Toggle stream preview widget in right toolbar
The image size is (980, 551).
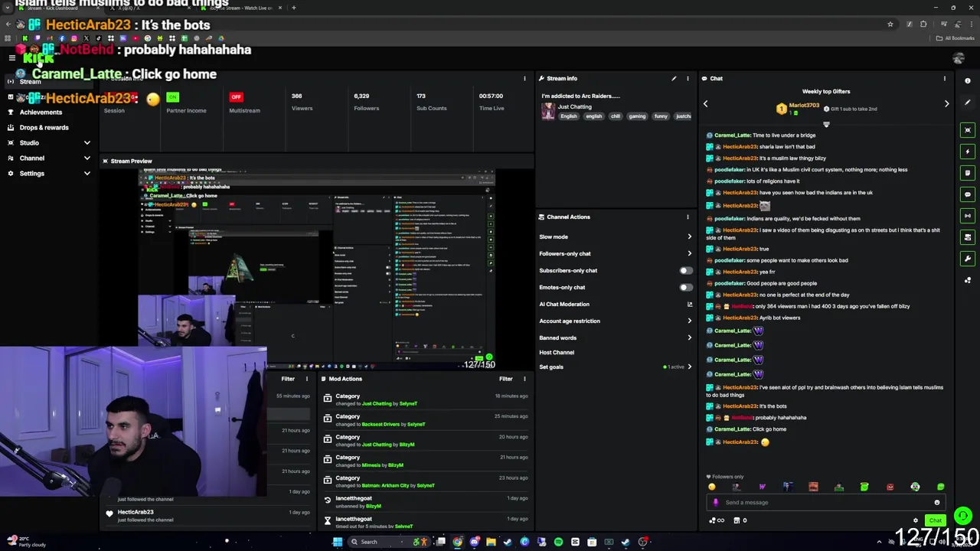pyautogui.click(x=968, y=130)
